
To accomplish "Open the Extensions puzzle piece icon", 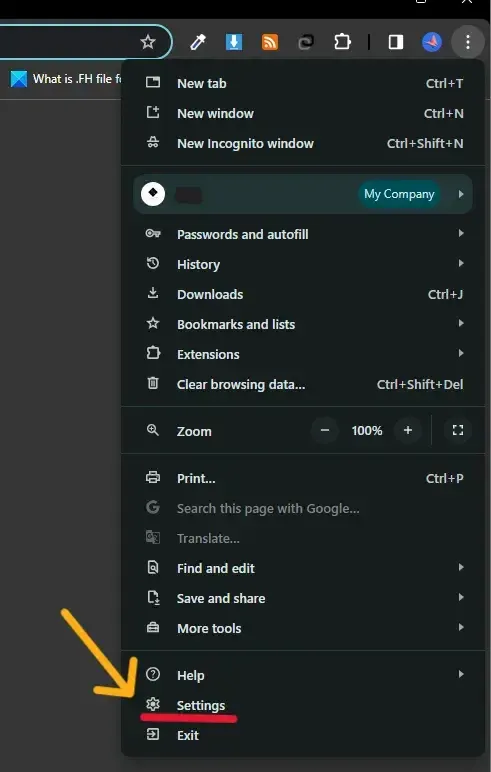I will pos(342,42).
